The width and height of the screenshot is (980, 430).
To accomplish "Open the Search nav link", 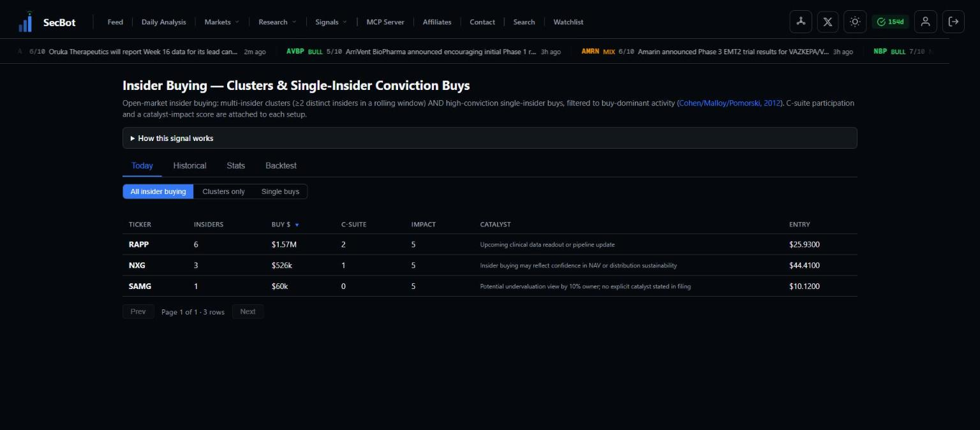I will [x=524, y=22].
